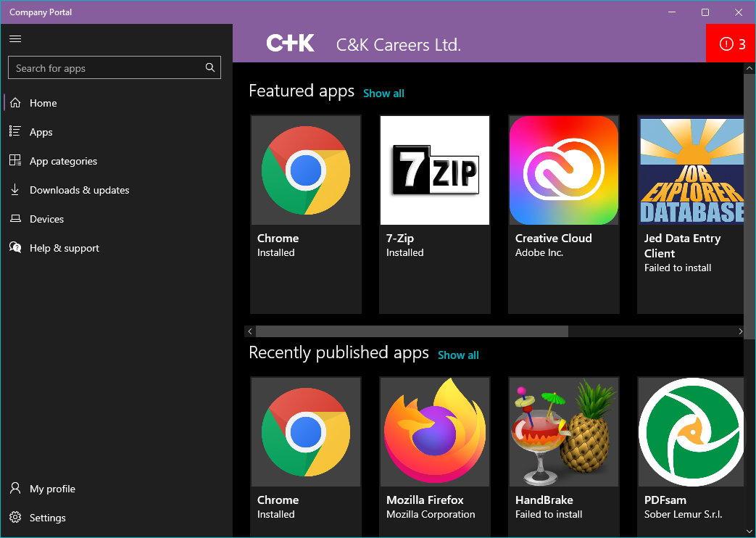This screenshot has width=756, height=538.
Task: Go to Home in sidebar
Action: [x=43, y=103]
